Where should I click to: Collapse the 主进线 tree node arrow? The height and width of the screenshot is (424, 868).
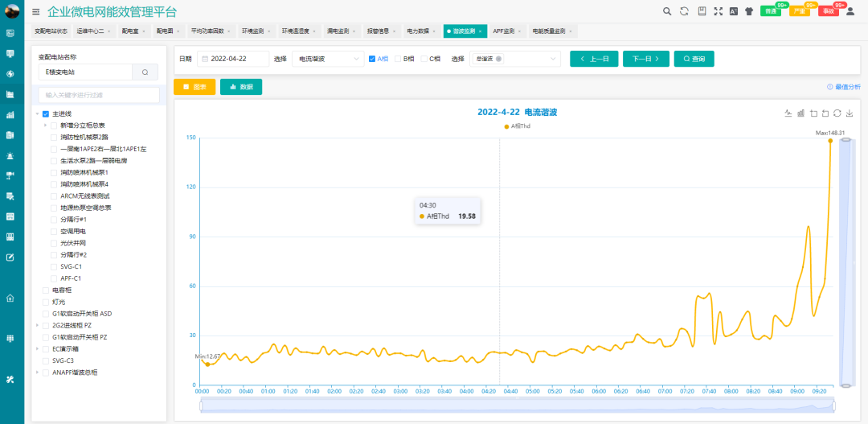pos(37,113)
